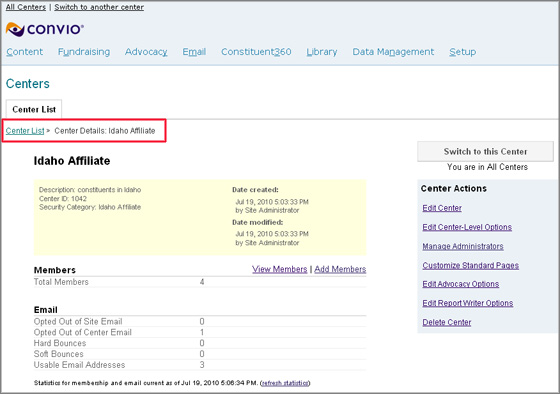Click the Center List breadcrumb link
Image resolution: width=560 pixels, height=394 pixels.
[x=25, y=131]
